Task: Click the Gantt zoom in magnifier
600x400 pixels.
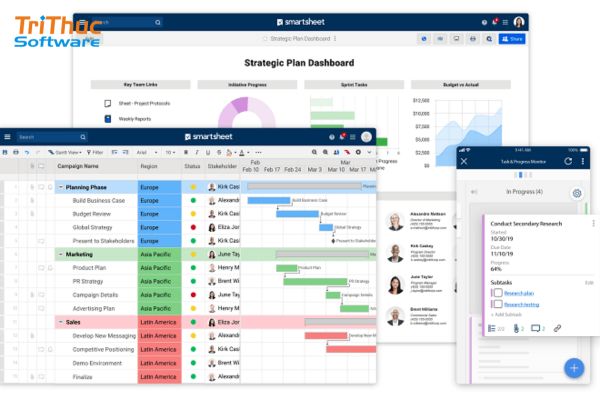Action: tap(325, 152)
